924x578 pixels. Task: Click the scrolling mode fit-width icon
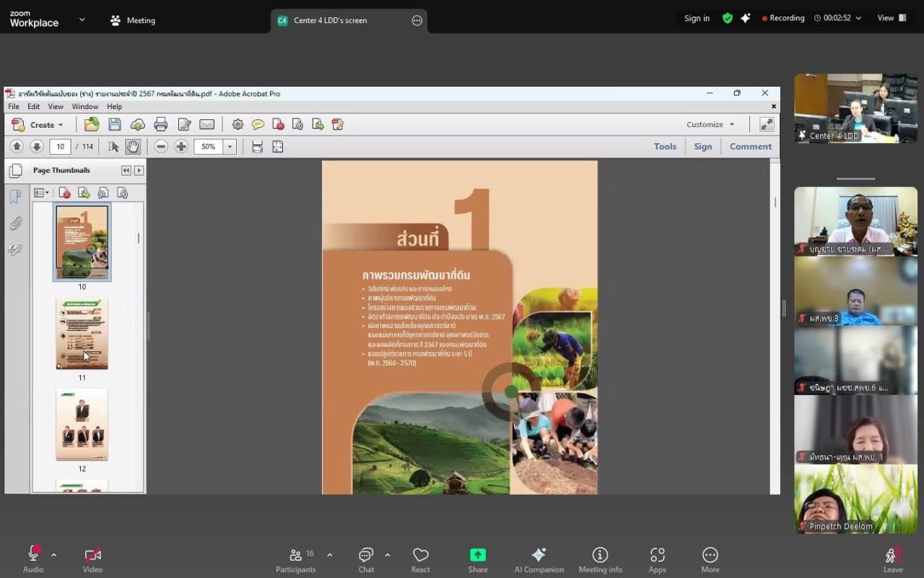click(x=257, y=147)
